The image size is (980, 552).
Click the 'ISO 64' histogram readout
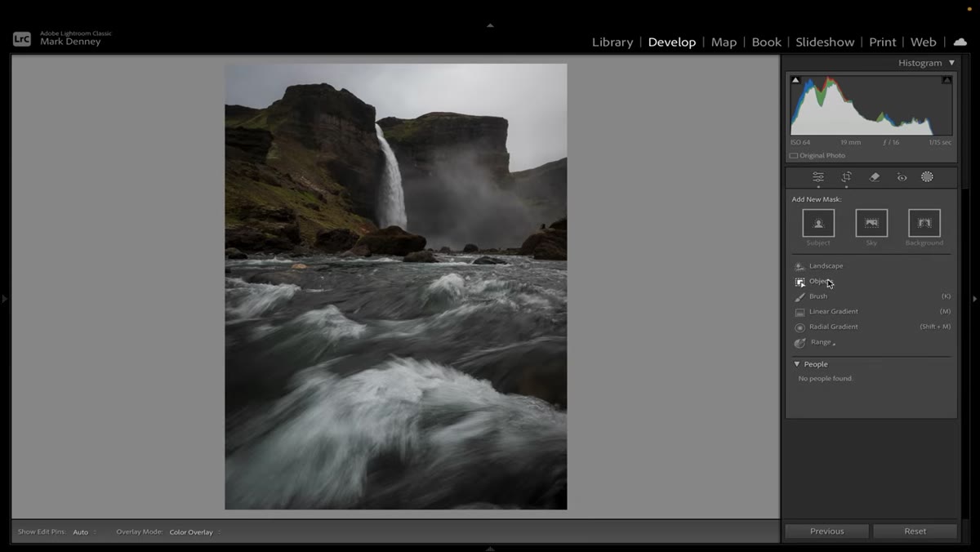800,142
